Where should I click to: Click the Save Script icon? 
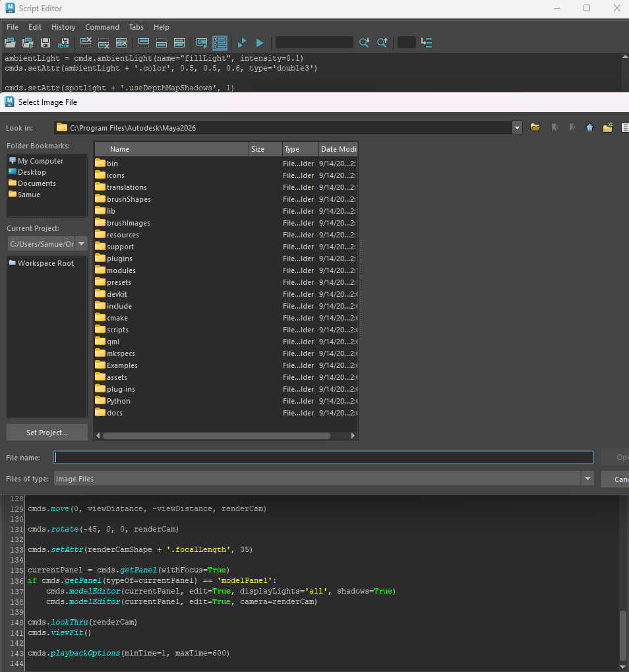pos(45,43)
